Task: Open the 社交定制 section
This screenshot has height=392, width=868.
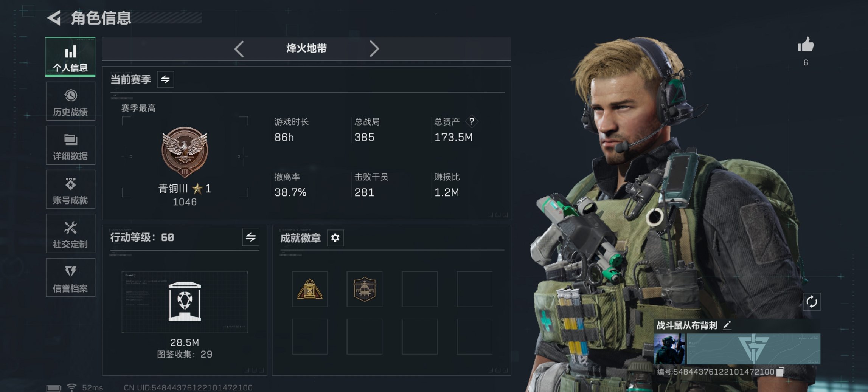Action: click(70, 233)
